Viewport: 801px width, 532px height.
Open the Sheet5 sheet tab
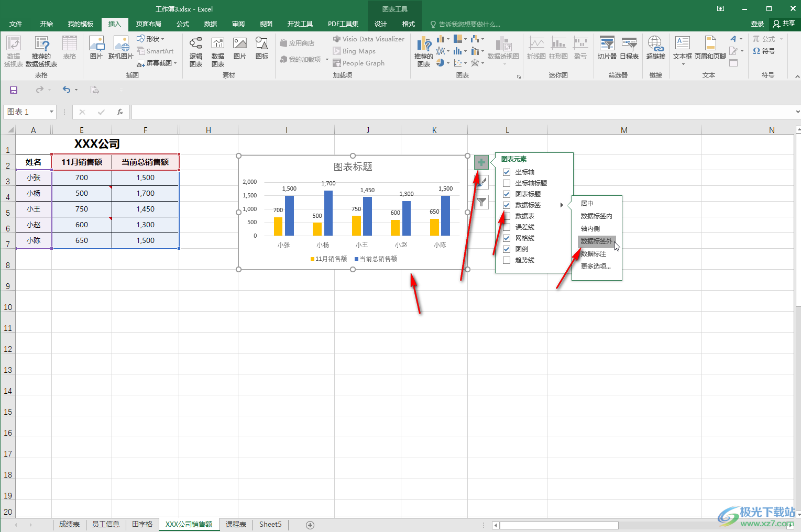click(x=270, y=524)
